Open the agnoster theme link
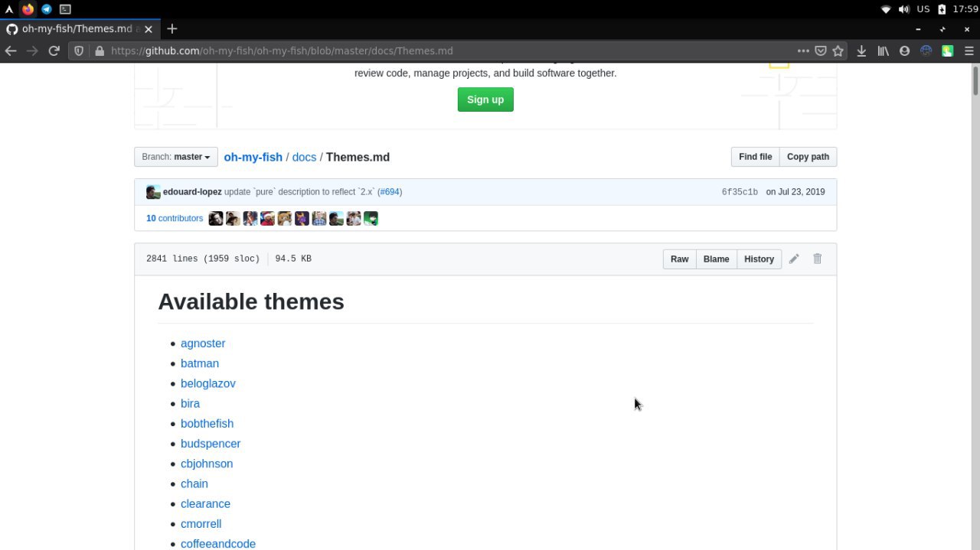The width and height of the screenshot is (980, 550). tap(203, 343)
